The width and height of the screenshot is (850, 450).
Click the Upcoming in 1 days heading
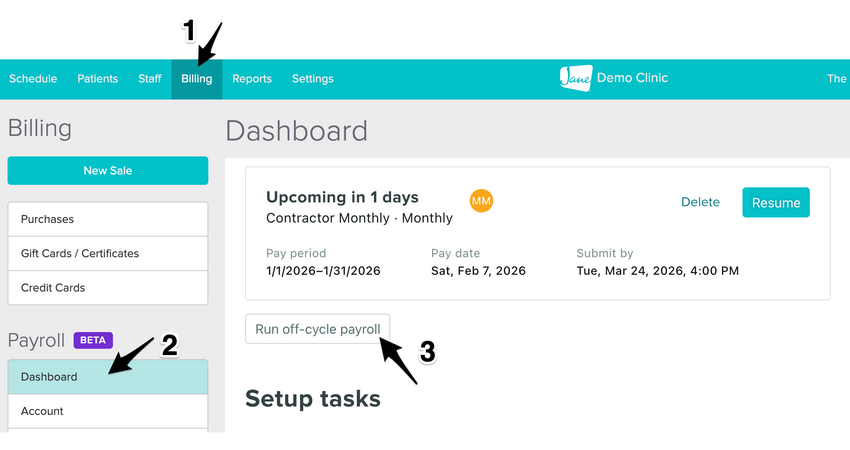[x=342, y=197]
